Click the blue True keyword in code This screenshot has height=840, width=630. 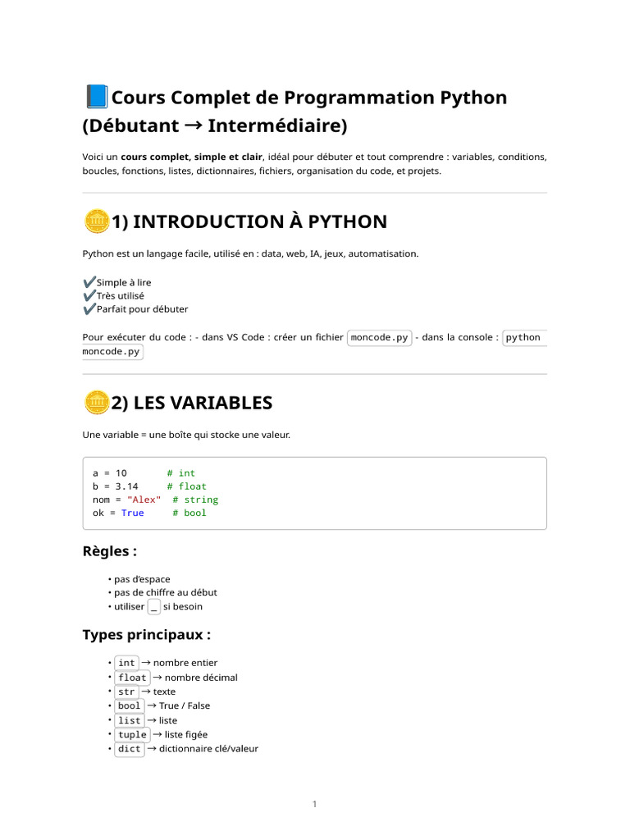click(132, 514)
